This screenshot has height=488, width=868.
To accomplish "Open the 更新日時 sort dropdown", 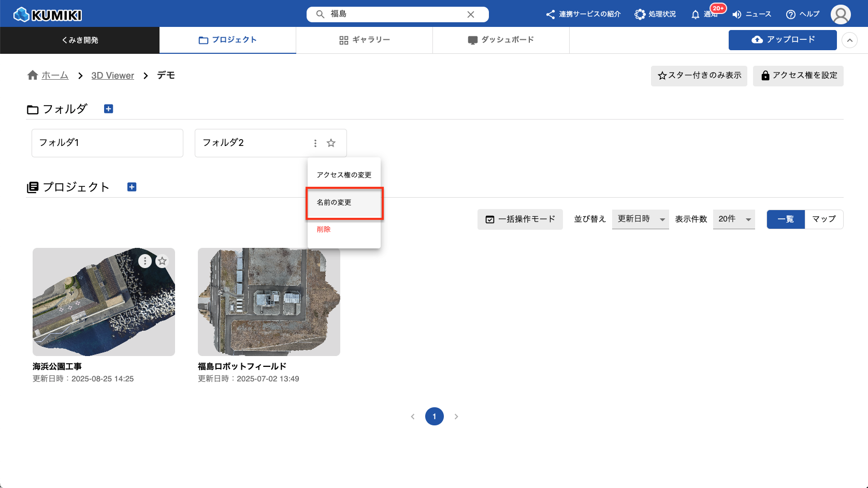I will 640,219.
